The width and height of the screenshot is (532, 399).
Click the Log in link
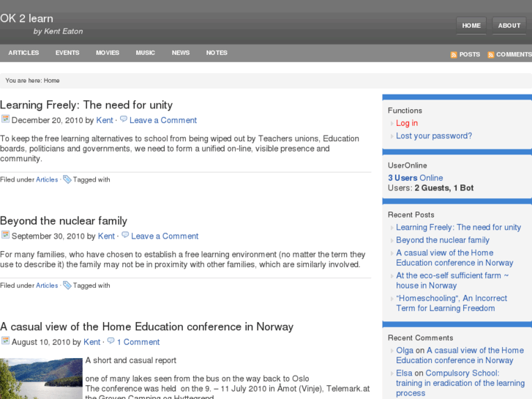[407, 123]
